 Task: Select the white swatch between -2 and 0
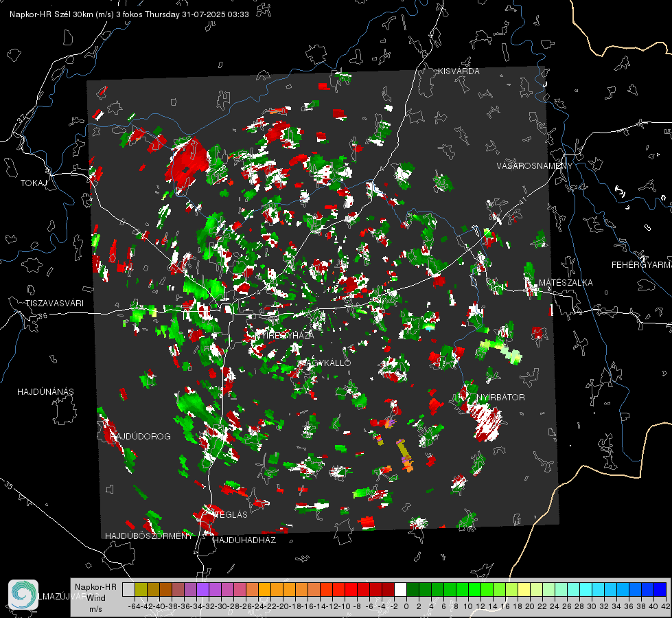400,589
